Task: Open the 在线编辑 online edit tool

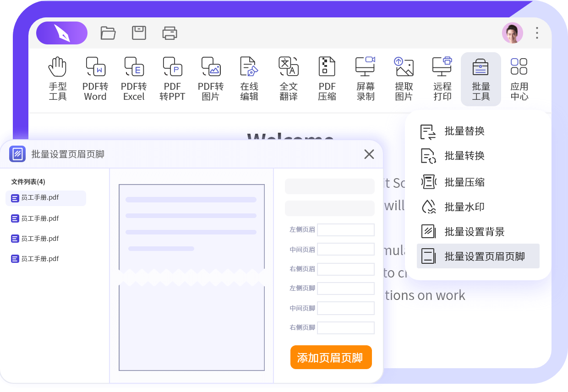Action: click(249, 79)
